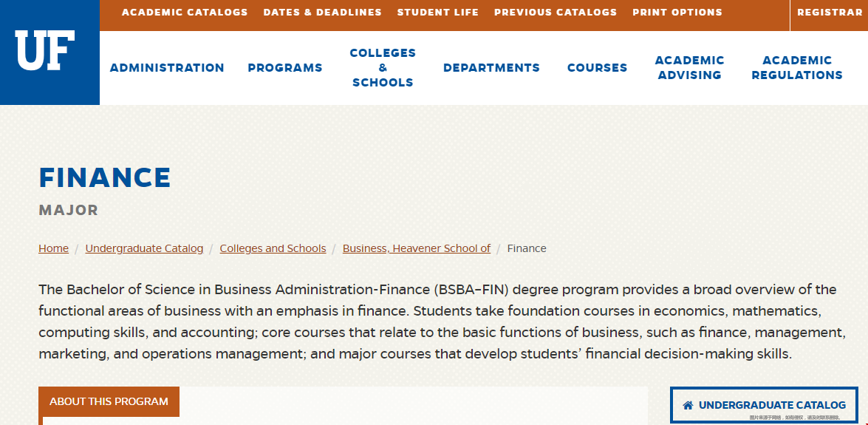Open the Administration navigation item
The width and height of the screenshot is (868, 425).
(167, 67)
